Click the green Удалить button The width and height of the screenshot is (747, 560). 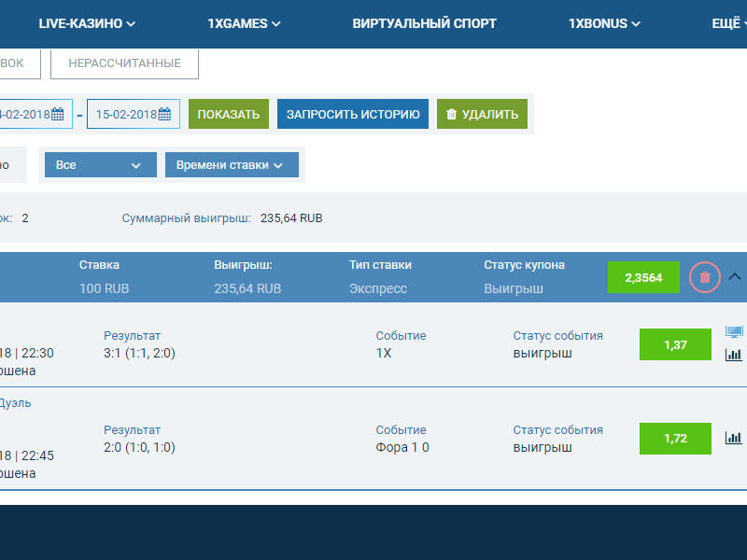click(x=482, y=115)
